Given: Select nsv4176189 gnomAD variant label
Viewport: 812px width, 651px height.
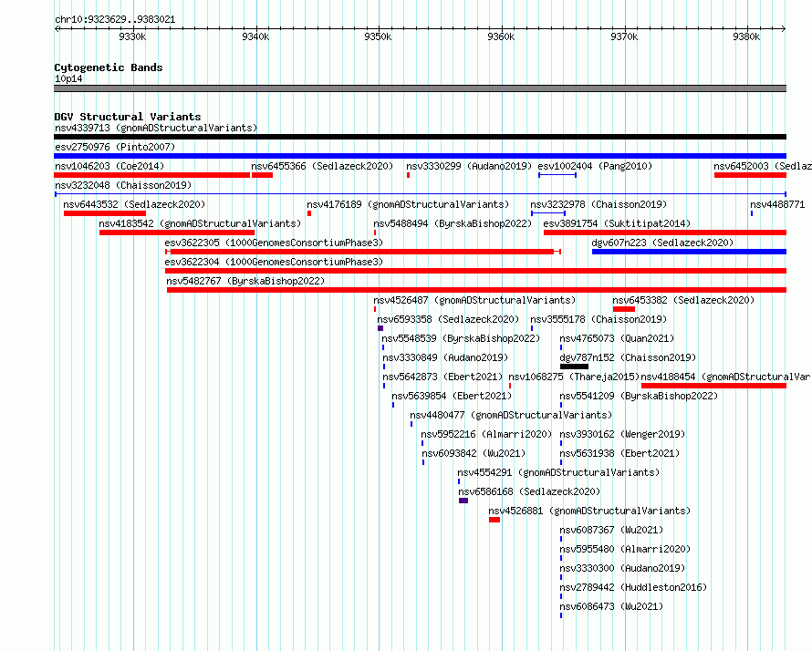Looking at the screenshot, I should (408, 204).
